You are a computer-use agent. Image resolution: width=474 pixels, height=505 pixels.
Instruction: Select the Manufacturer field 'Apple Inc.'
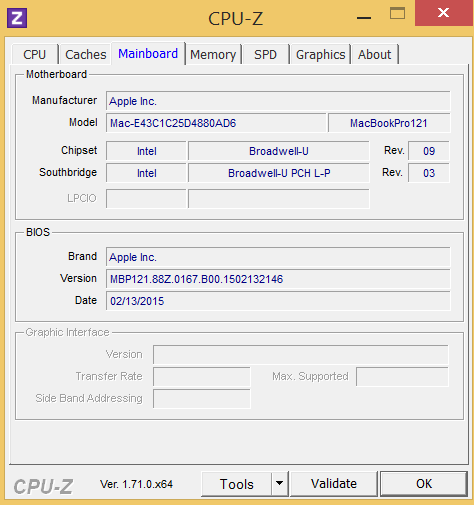tap(278, 101)
